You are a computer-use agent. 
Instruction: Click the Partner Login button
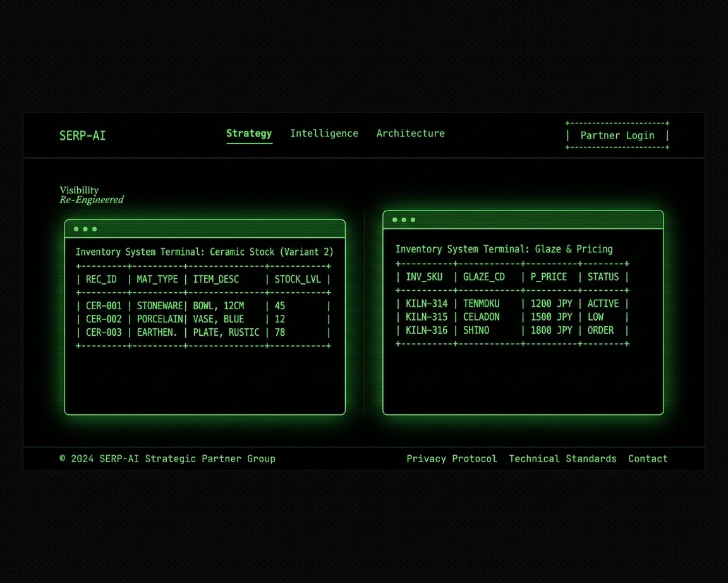pos(617,135)
